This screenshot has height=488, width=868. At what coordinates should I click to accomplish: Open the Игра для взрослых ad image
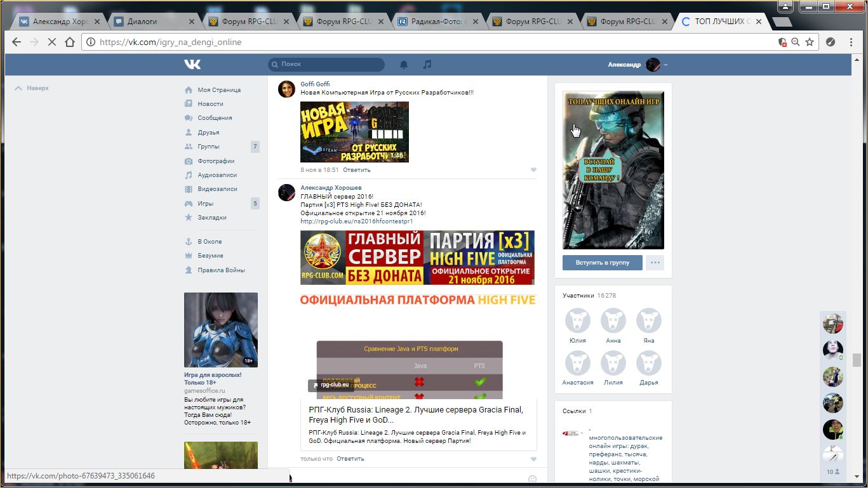point(221,330)
